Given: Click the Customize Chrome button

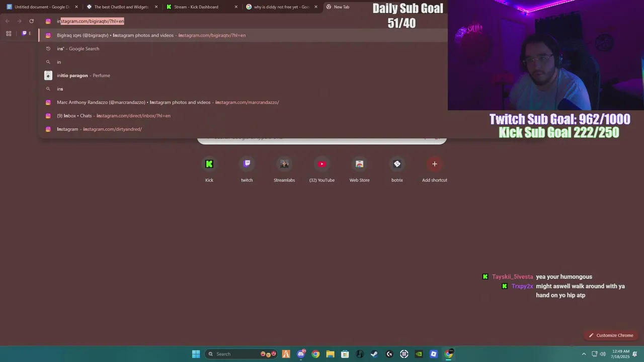Looking at the screenshot, I should pos(611,335).
